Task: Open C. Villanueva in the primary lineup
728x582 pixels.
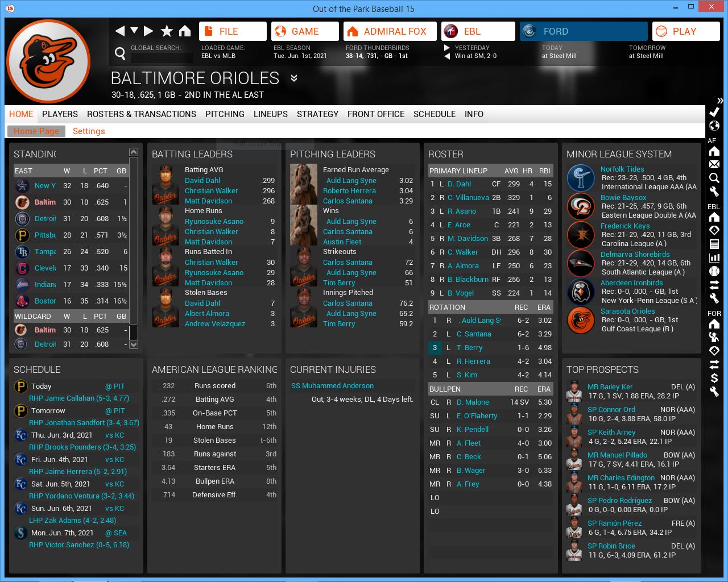Action: pos(468,198)
